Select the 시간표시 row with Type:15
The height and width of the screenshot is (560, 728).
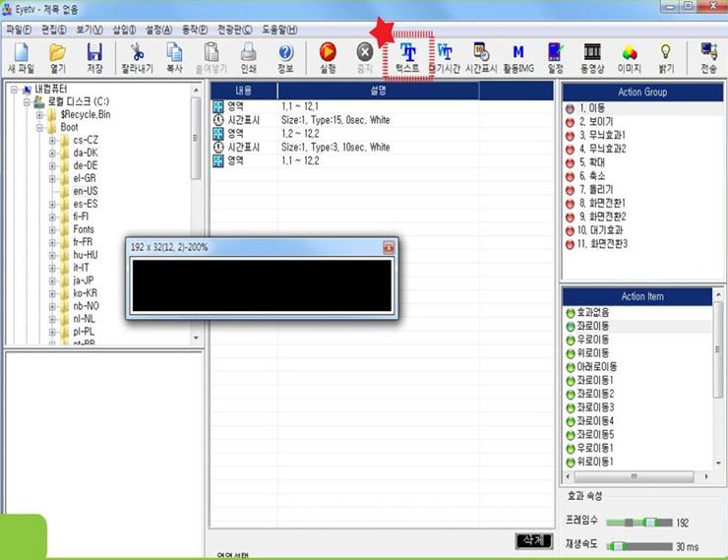382,120
